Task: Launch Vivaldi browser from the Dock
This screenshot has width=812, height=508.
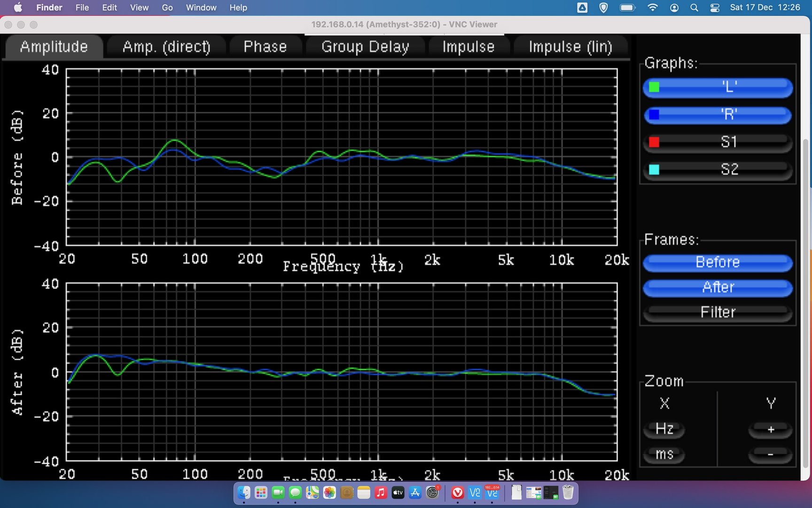Action: (x=457, y=492)
